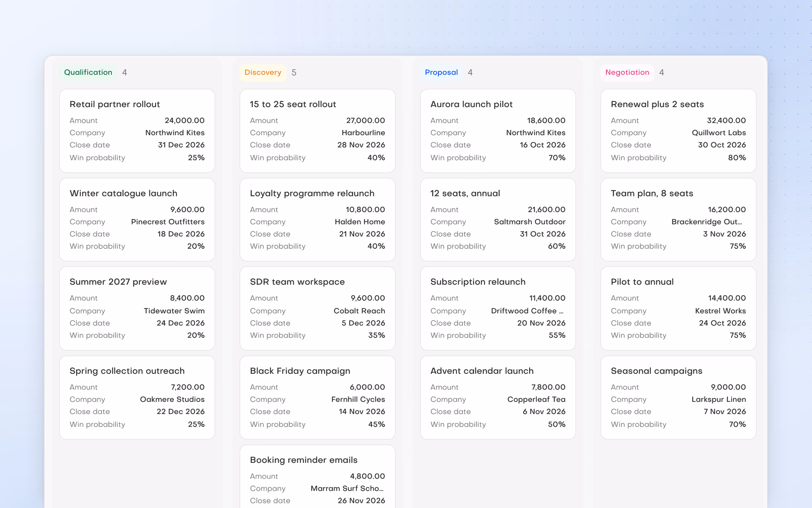
Task: Open the Booking reminder emails deal
Action: pos(318,476)
